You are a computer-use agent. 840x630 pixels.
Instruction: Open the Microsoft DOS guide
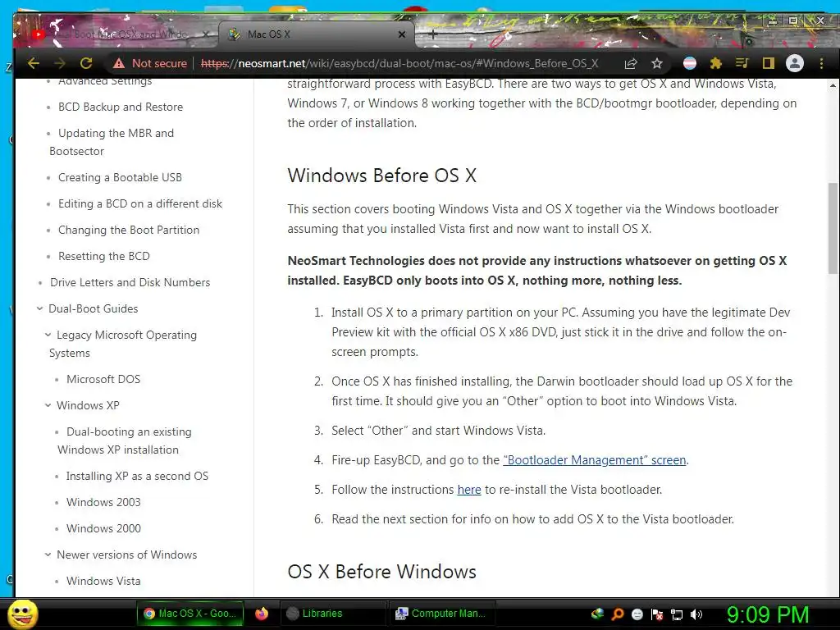click(103, 379)
